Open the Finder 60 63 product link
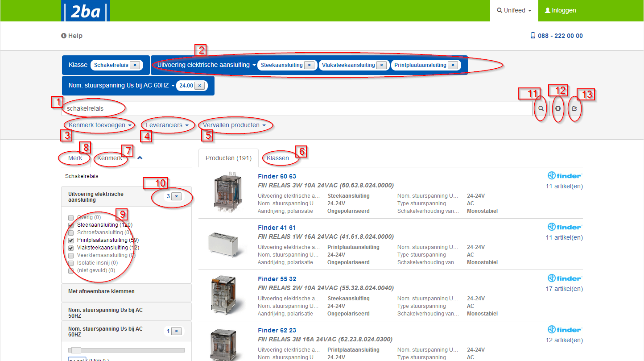Image resolution: width=644 pixels, height=361 pixels. [x=277, y=176]
